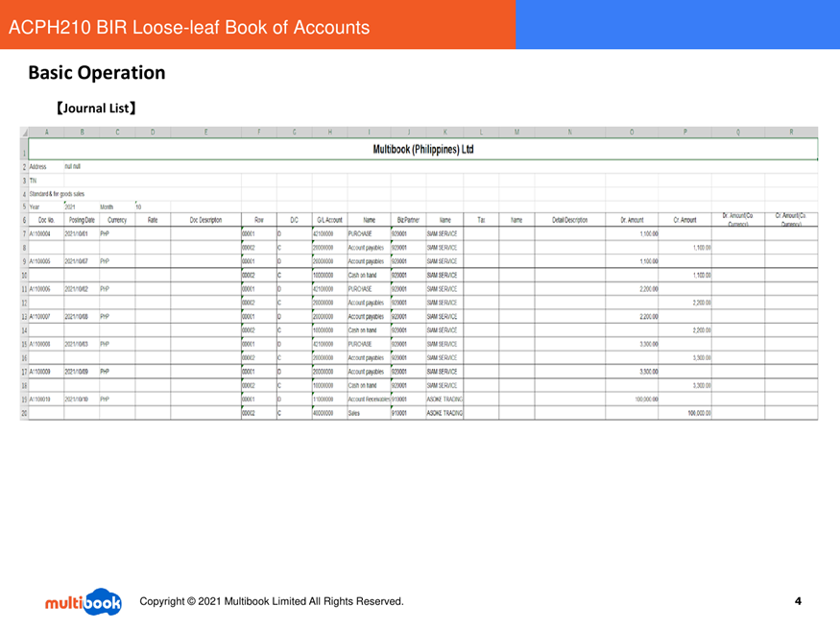
Task: Click the Address label cell
Action: [46, 166]
